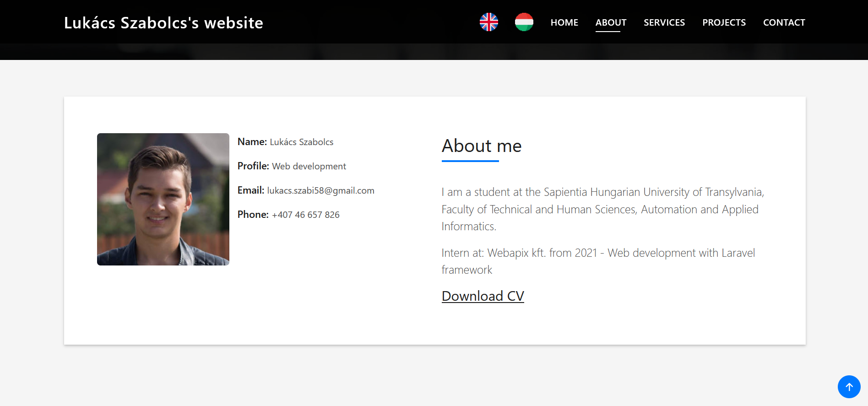Click the Sapientia University student paragraph
The width and height of the screenshot is (868, 406).
[602, 209]
